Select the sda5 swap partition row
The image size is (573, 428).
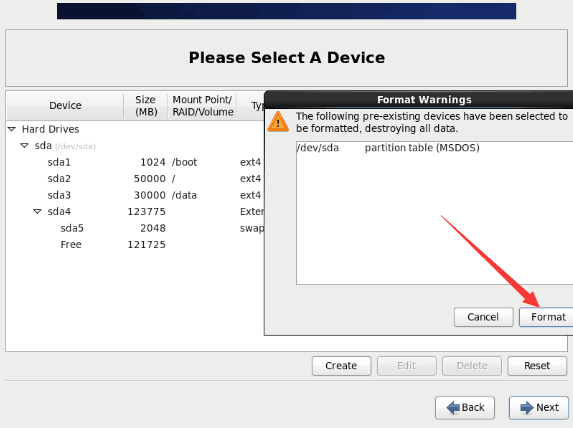135,228
